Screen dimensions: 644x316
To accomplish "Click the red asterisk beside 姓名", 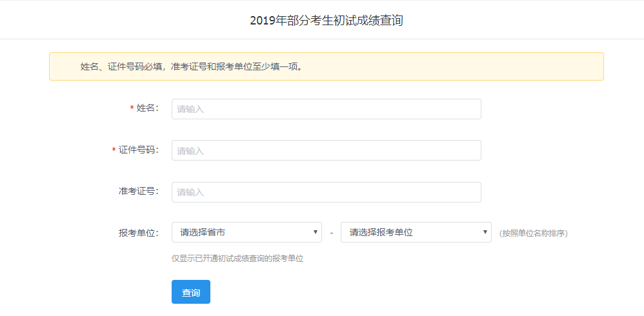I will point(132,108).
